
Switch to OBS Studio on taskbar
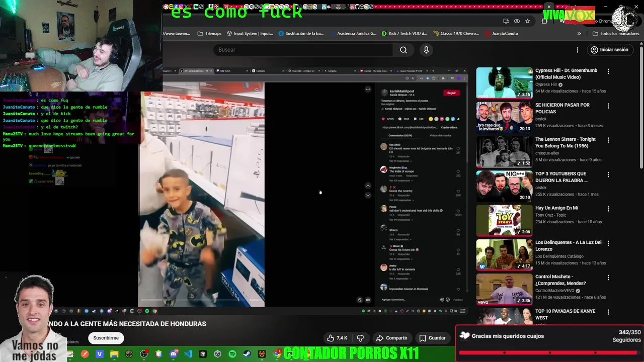(144, 354)
